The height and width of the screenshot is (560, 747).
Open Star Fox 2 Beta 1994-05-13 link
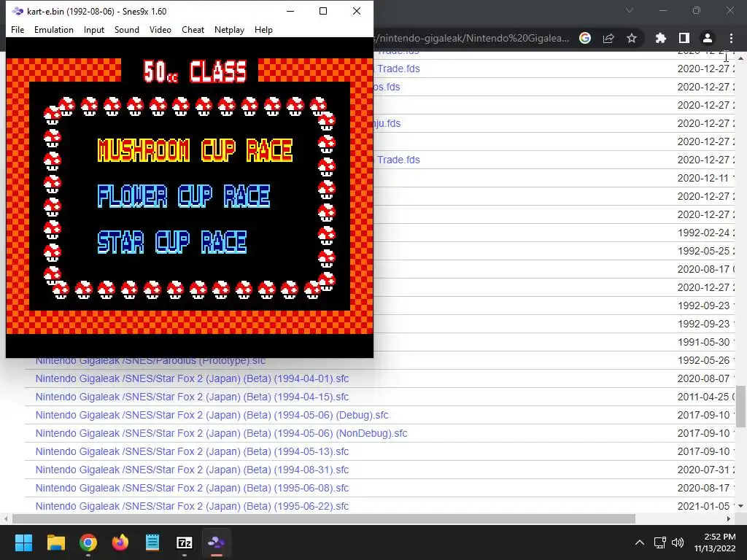point(192,451)
